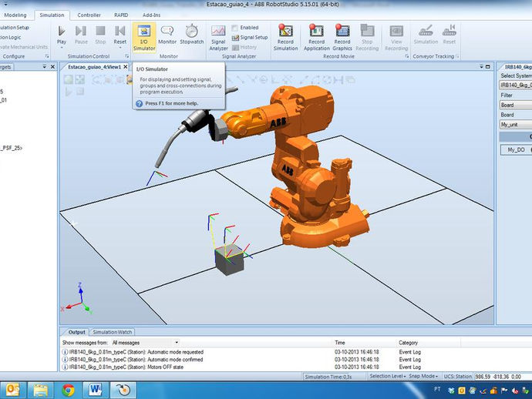
Task: Click Simulation Setup in Configure group
Action: pyautogui.click(x=15, y=28)
